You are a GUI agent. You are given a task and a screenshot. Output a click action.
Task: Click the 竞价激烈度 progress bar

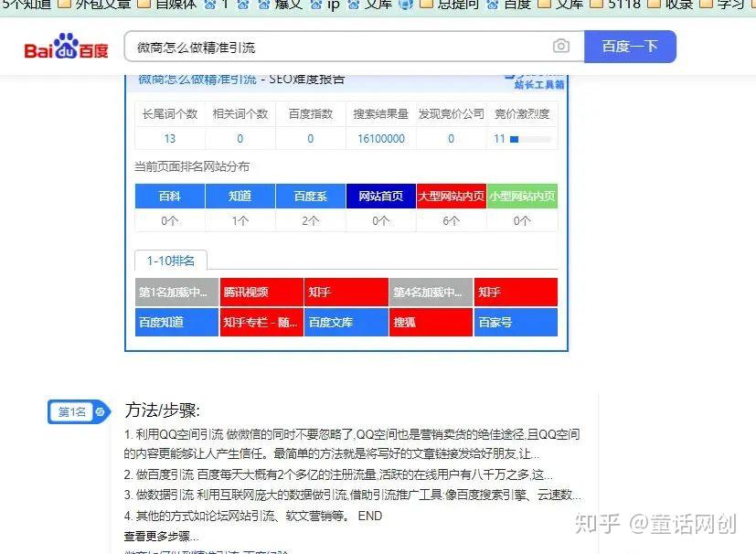530,139
